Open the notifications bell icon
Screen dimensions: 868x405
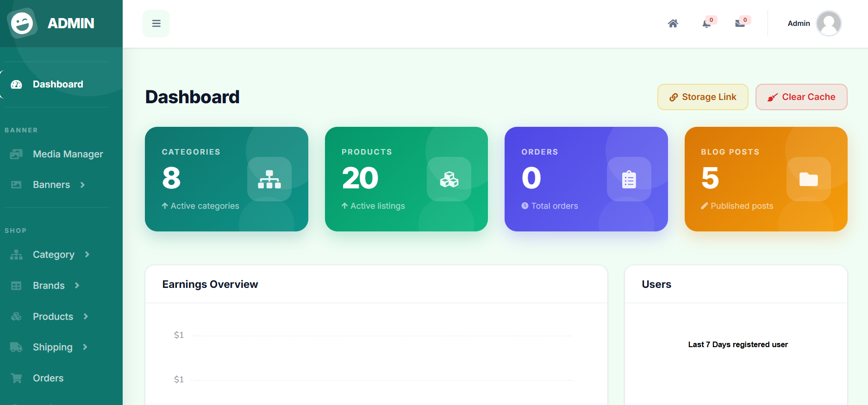tap(706, 24)
